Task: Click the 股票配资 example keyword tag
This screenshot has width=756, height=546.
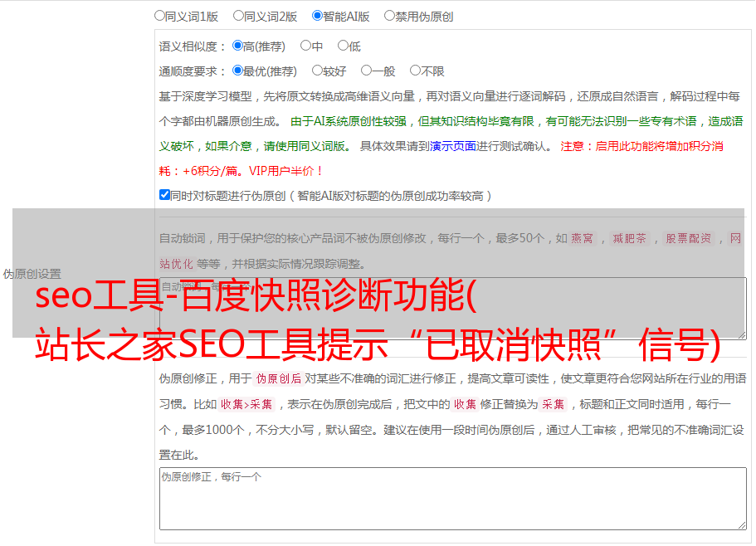Action: coord(689,239)
